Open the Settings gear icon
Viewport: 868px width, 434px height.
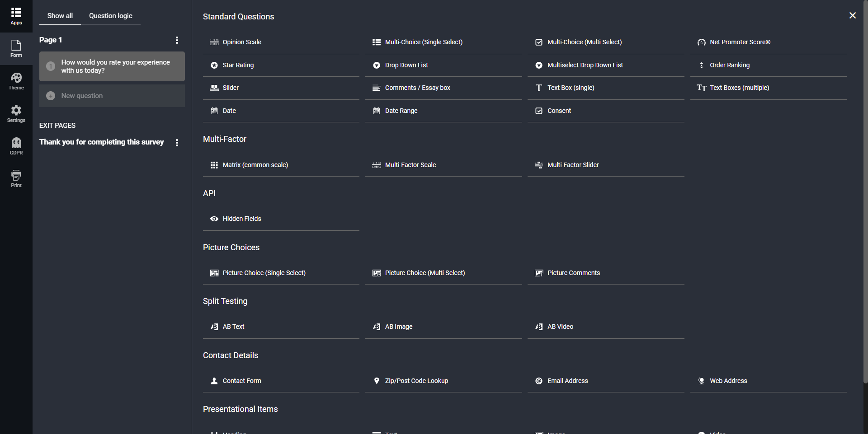coord(16,110)
